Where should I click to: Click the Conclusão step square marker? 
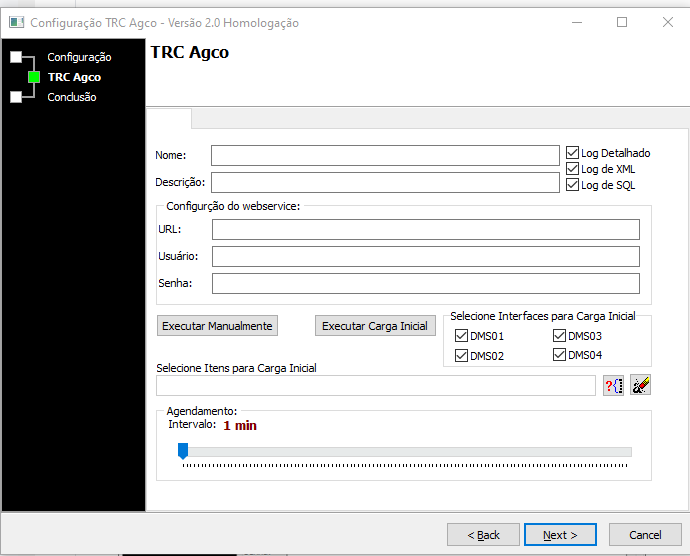(16, 97)
